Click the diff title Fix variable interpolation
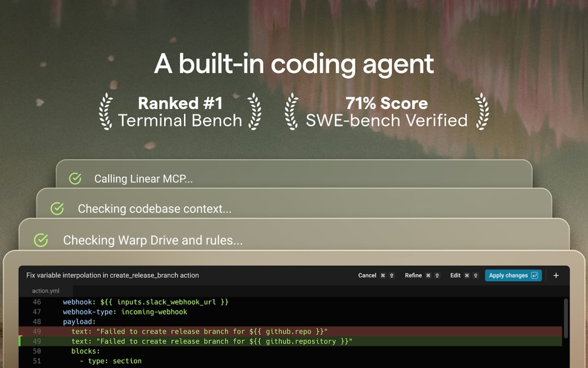Viewport: 588px width, 368px height. click(x=113, y=276)
